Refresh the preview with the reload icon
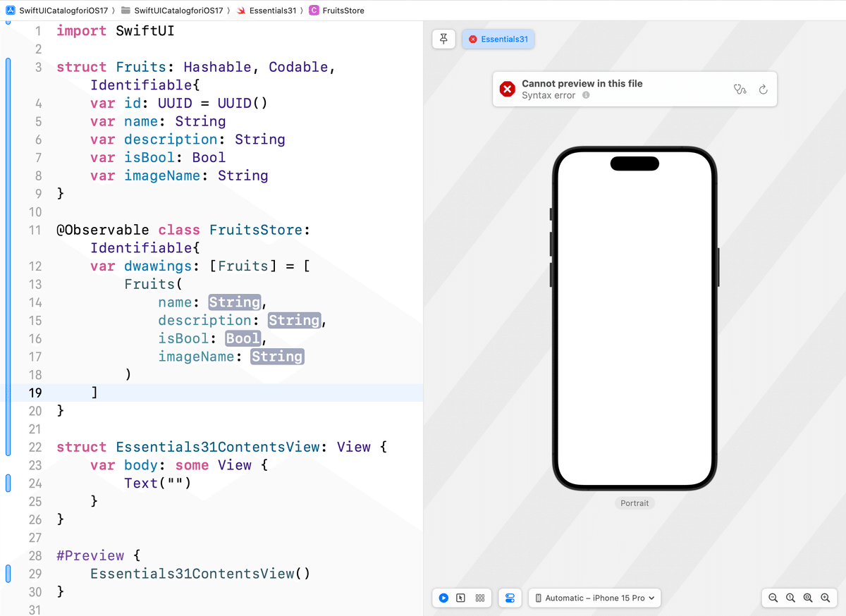Image resolution: width=846 pixels, height=616 pixels. pyautogui.click(x=763, y=90)
